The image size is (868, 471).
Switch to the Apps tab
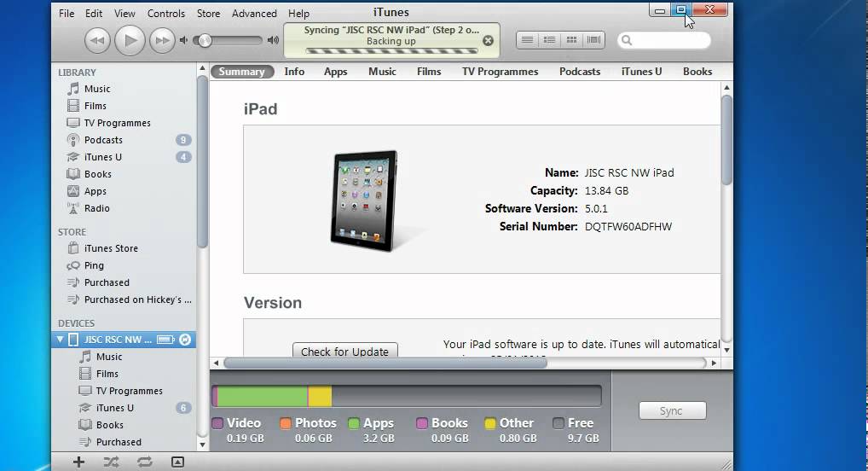click(x=335, y=72)
